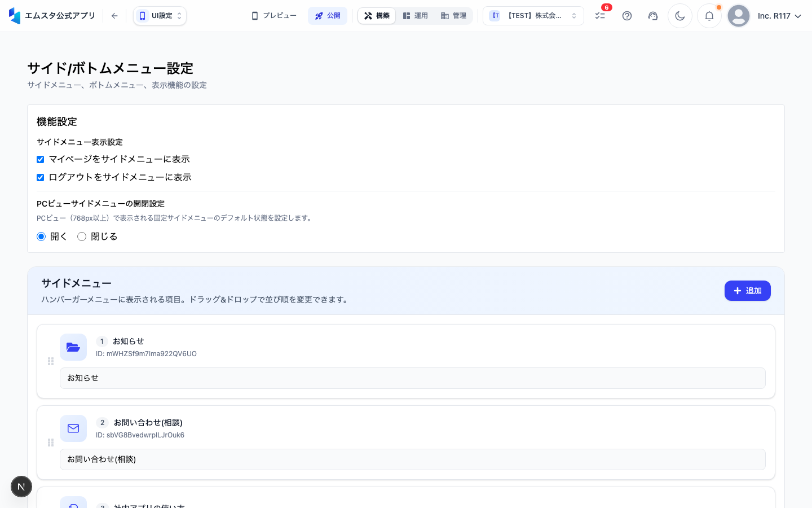Click the エムスタ公式アプリ logo icon
The image size is (812, 508).
pos(15,16)
